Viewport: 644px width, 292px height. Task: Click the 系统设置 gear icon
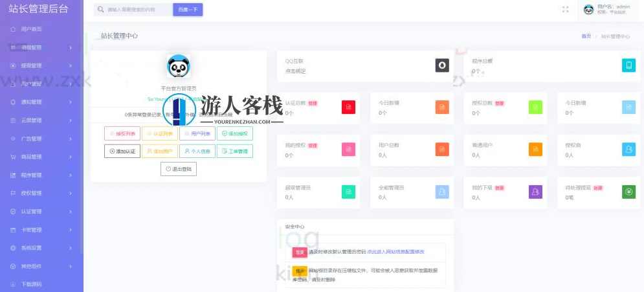click(13, 247)
